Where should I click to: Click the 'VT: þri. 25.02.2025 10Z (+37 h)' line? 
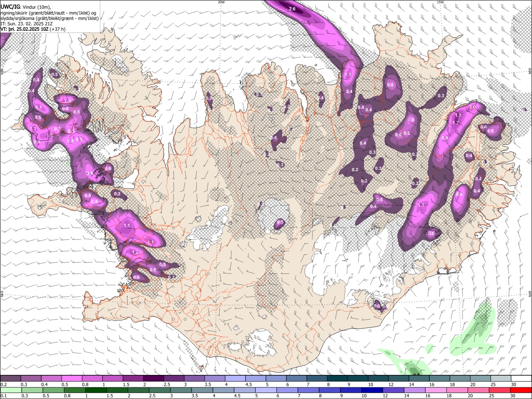(32, 29)
